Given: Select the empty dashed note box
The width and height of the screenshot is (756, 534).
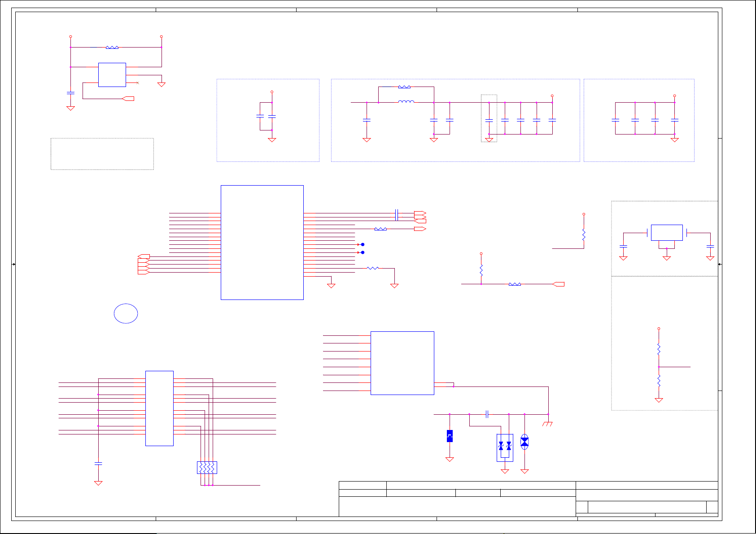Looking at the screenshot, I should 102,154.
